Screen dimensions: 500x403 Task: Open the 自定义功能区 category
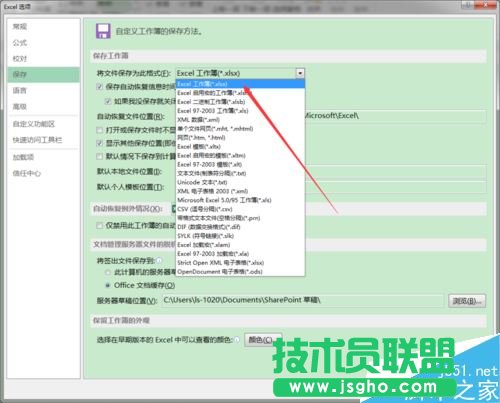tap(34, 124)
